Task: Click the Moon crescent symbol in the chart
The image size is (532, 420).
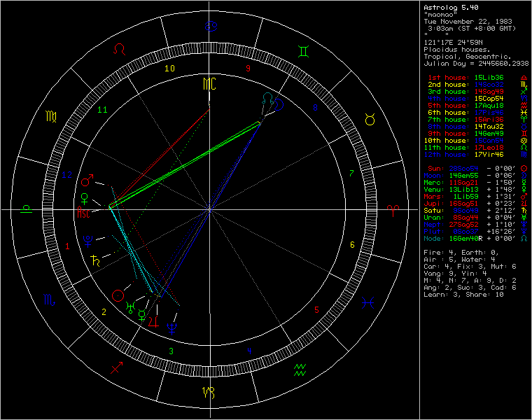Action: pyautogui.click(x=279, y=104)
